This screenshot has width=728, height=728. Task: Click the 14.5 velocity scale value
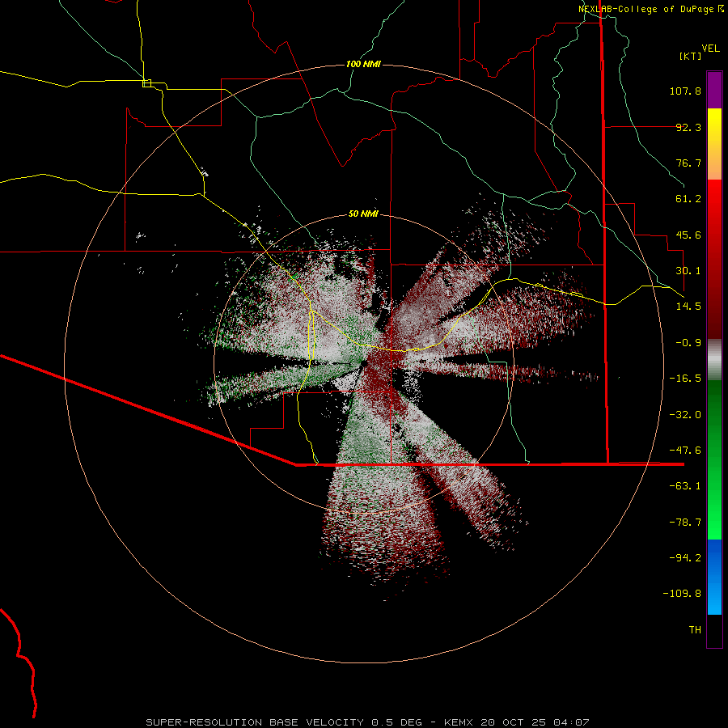pos(688,307)
